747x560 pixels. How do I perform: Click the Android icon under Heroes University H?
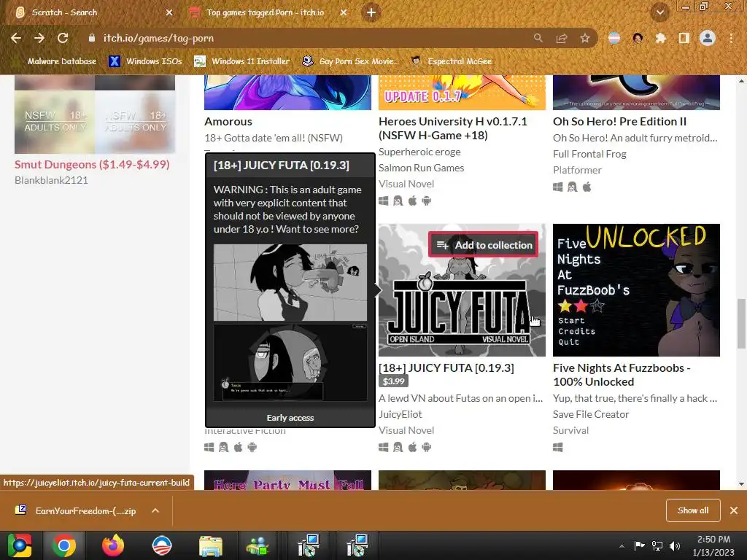pyautogui.click(x=426, y=201)
